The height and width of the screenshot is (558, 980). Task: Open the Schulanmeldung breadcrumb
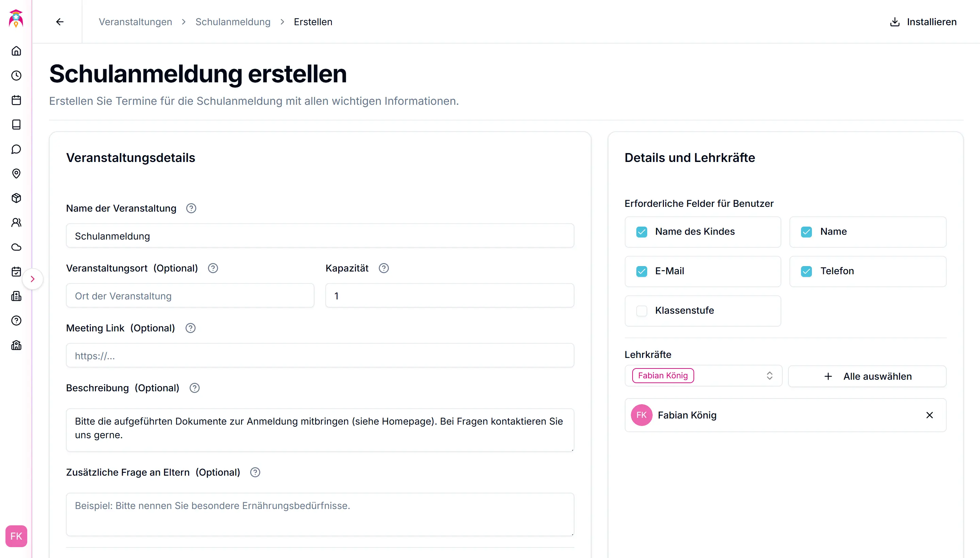click(233, 22)
